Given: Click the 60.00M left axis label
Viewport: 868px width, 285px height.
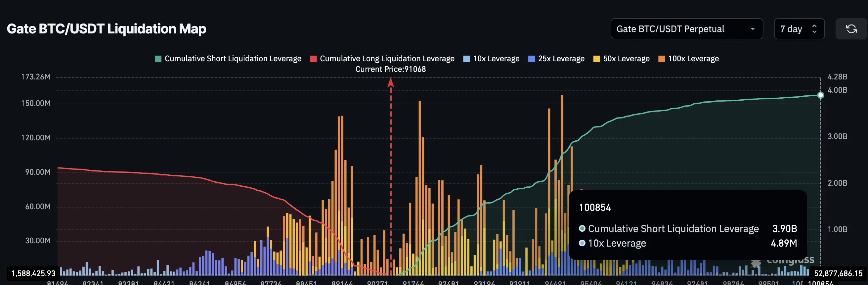Looking at the screenshot, I should click(x=38, y=207).
